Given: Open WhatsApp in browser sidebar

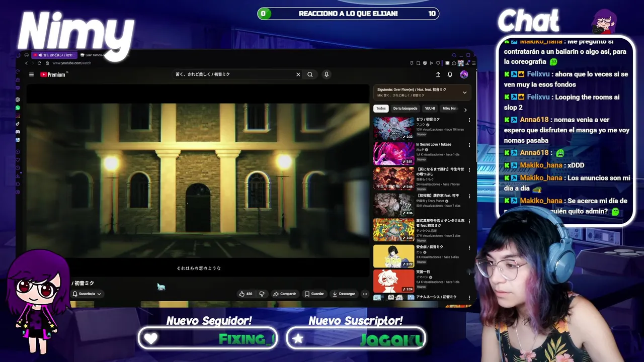Looking at the screenshot, I should (18, 108).
